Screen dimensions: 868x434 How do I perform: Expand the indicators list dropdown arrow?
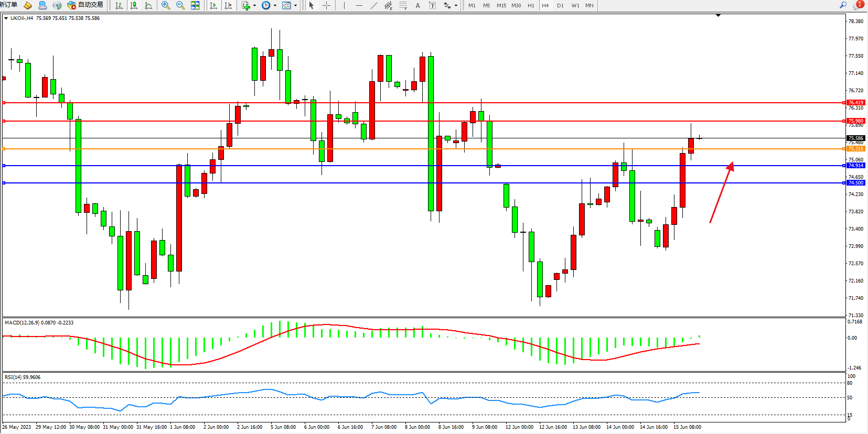pos(255,5)
